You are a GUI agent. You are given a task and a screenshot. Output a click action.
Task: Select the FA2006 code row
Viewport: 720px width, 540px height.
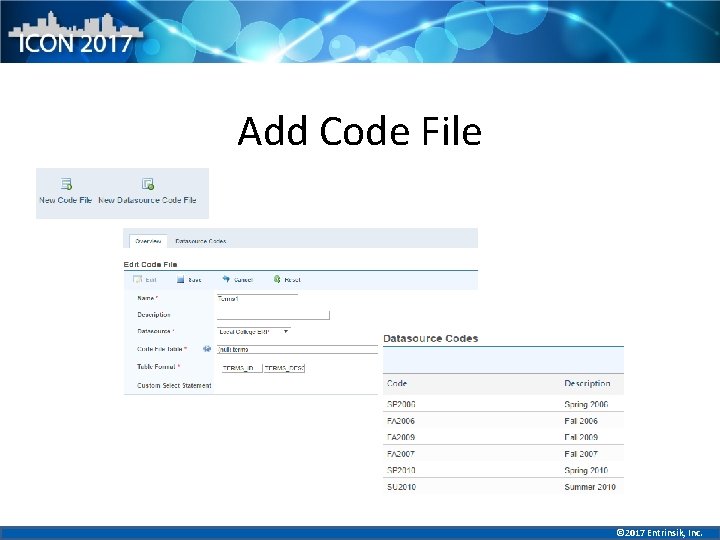coord(503,421)
